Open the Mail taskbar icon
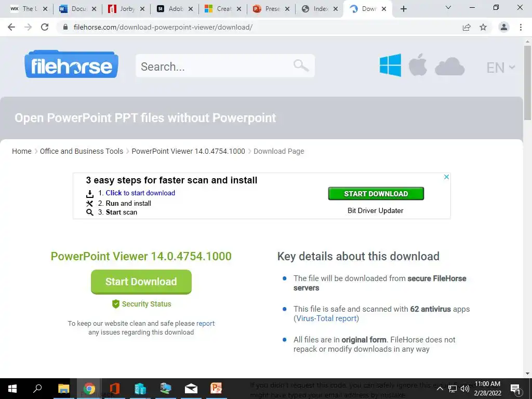532x399 pixels. [x=191, y=389]
